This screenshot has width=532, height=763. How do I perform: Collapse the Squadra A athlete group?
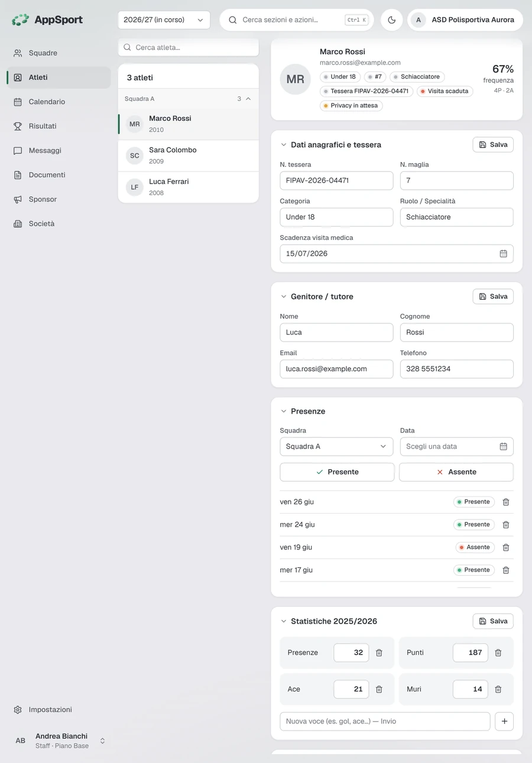(x=189, y=99)
